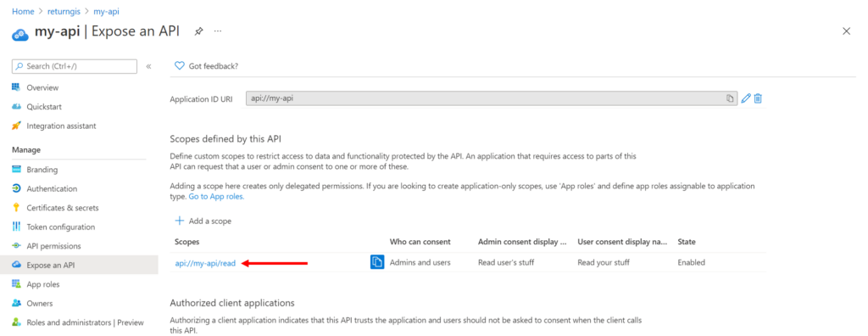868x336 pixels.
Task: Collapse the left navigation menu
Action: point(148,66)
